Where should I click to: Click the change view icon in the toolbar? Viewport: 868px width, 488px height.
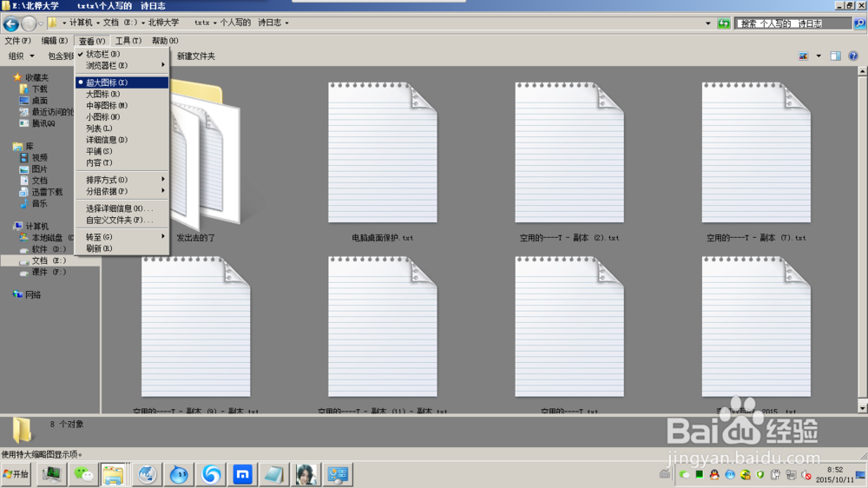(x=803, y=56)
